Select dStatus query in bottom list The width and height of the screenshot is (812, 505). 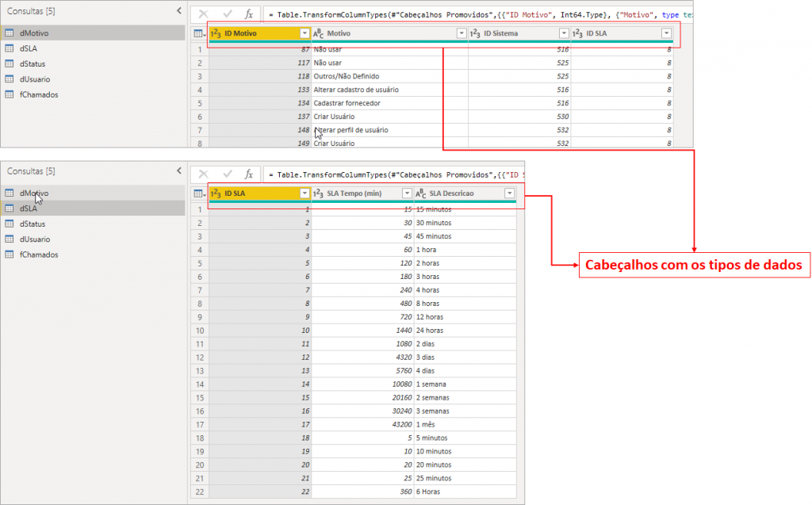pos(93,224)
